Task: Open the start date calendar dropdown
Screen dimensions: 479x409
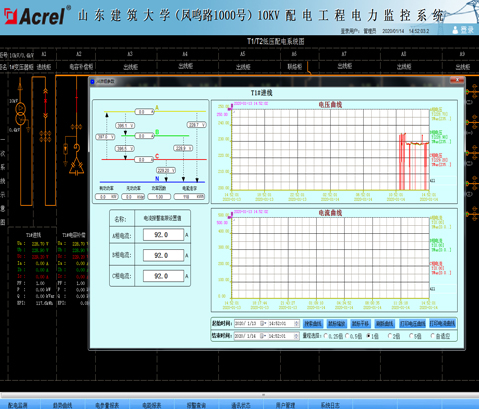Action: 263,323
